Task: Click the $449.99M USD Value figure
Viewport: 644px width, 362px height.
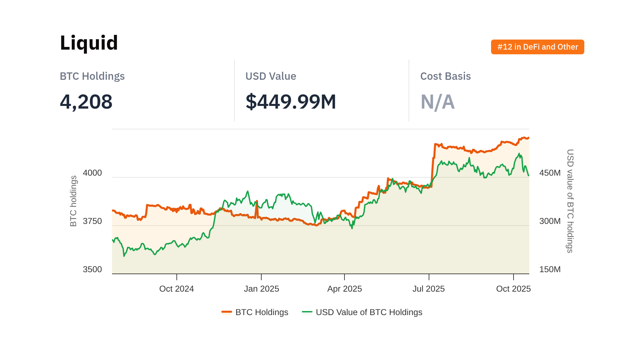Action: pyautogui.click(x=291, y=102)
